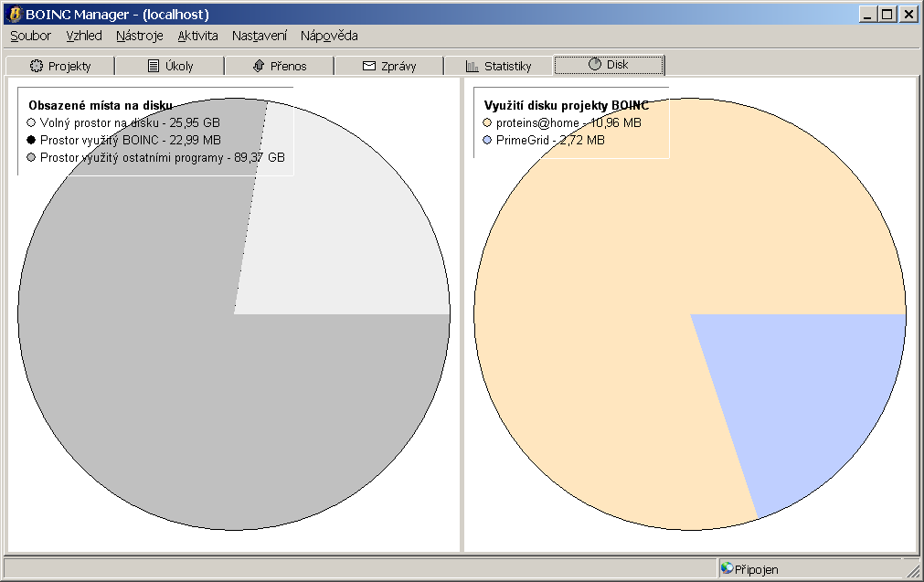Click the PrimeGrid blue legend marker

487,140
